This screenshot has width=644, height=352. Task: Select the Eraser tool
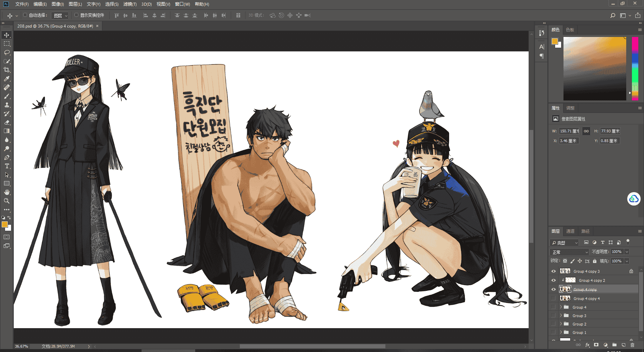pos(7,122)
